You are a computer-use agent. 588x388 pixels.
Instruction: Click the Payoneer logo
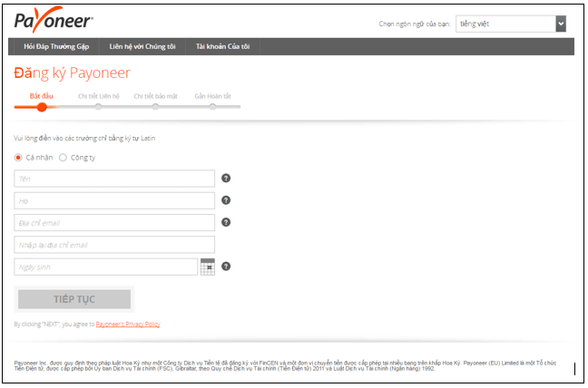tap(54, 19)
